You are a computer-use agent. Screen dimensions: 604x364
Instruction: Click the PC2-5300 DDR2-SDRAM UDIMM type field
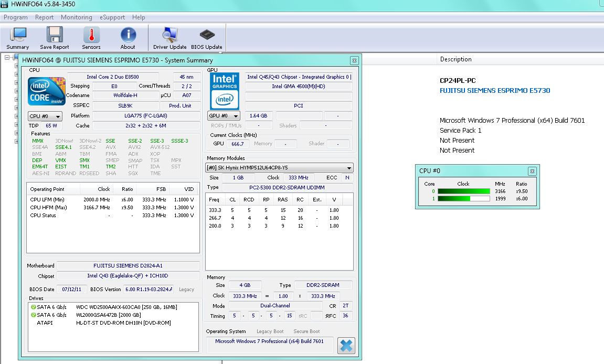tap(287, 188)
